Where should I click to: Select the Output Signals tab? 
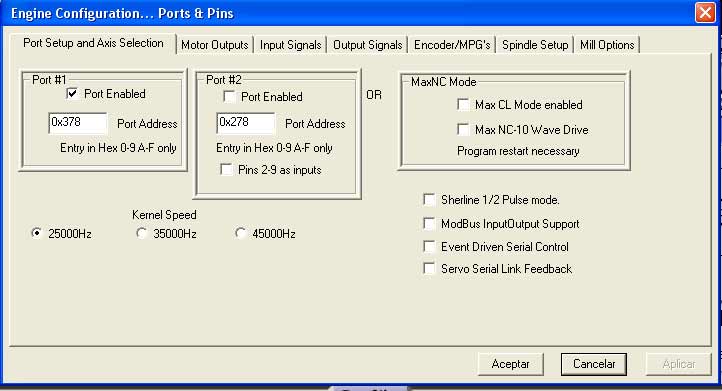tap(367, 45)
